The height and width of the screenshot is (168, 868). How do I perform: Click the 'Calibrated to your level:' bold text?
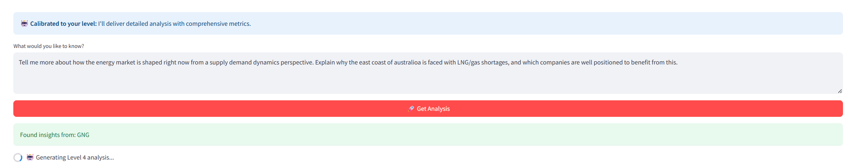63,24
